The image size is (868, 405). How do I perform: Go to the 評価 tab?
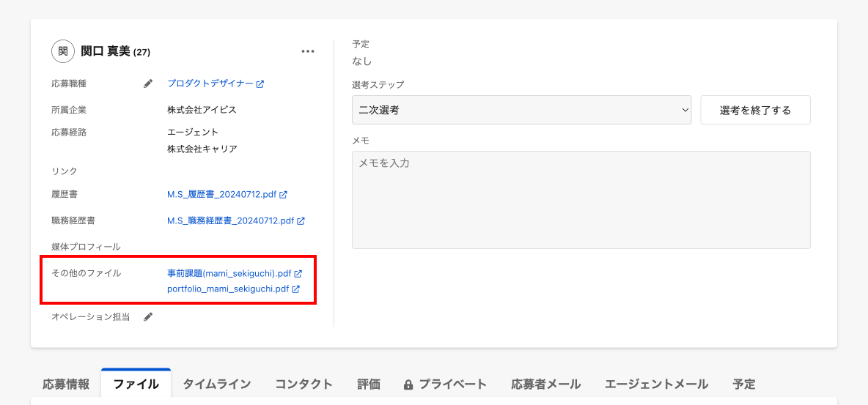point(369,384)
